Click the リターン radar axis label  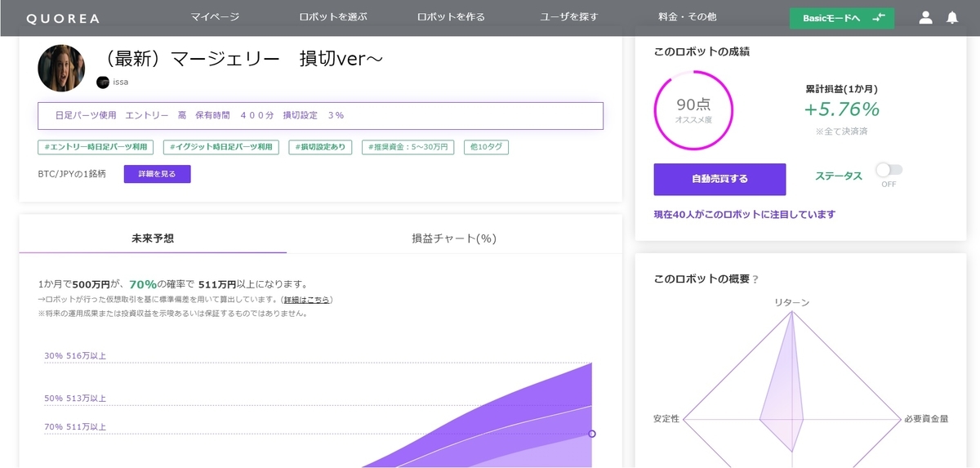point(792,303)
